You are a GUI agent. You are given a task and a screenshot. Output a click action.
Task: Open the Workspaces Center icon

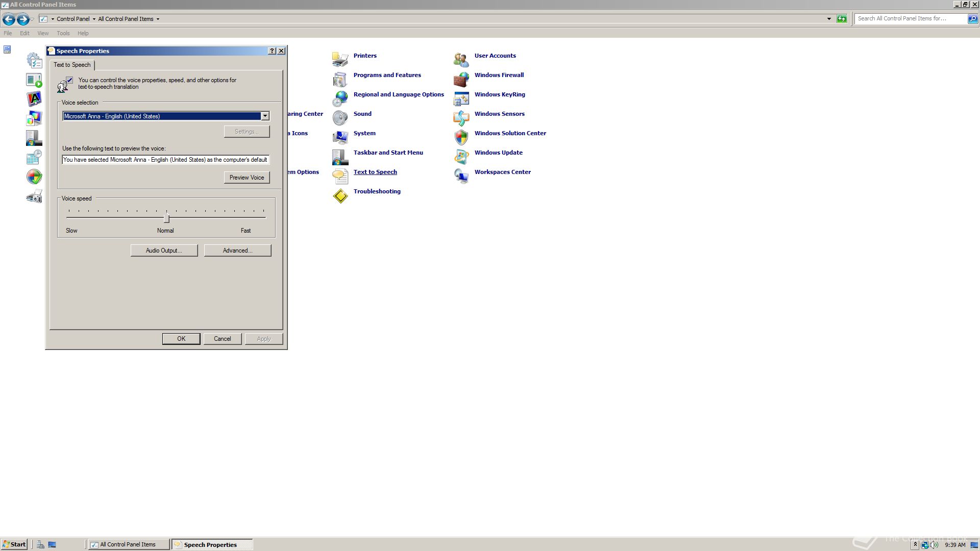[461, 176]
